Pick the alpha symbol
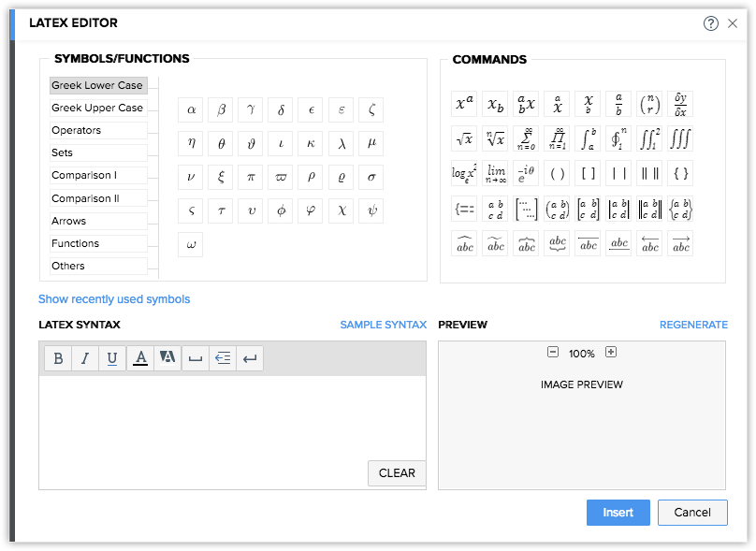This screenshot has width=756, height=551. pyautogui.click(x=191, y=110)
